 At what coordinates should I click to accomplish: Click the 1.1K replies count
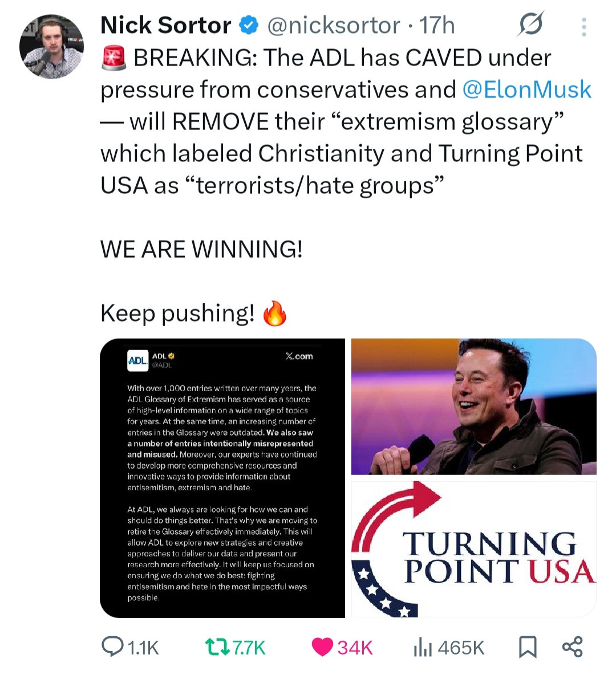click(x=143, y=648)
